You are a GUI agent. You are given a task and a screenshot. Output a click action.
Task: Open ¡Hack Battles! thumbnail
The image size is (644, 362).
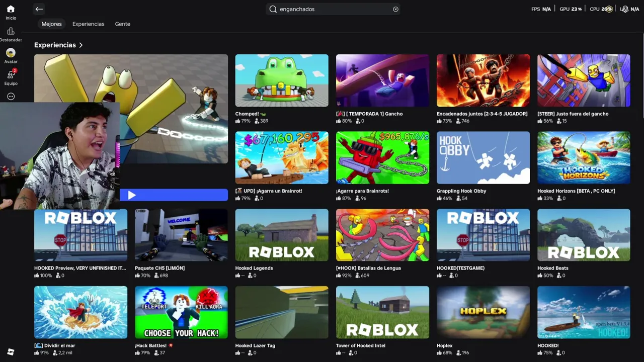[181, 312]
